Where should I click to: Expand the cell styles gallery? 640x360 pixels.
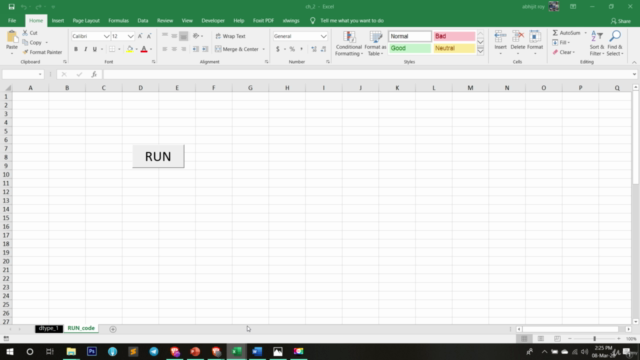pos(480,51)
